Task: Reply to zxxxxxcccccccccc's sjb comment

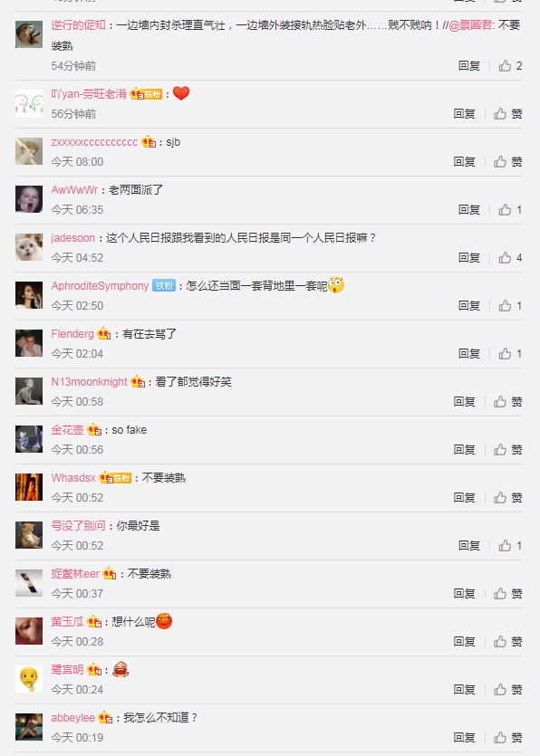Action: pyautogui.click(x=464, y=161)
